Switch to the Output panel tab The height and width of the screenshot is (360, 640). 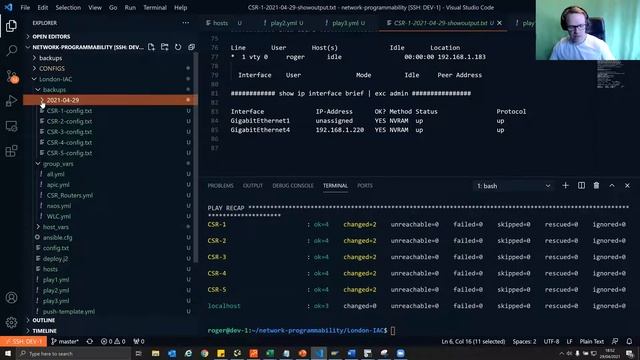pos(253,186)
